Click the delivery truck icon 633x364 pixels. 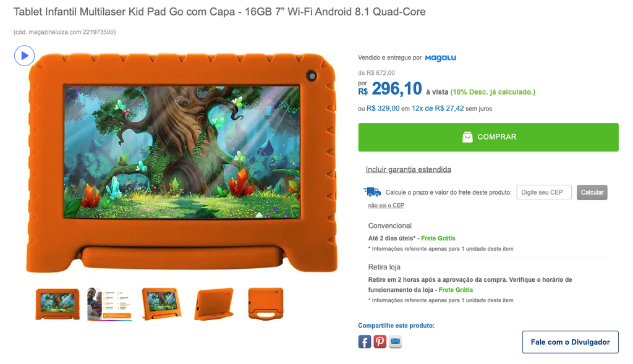click(372, 192)
